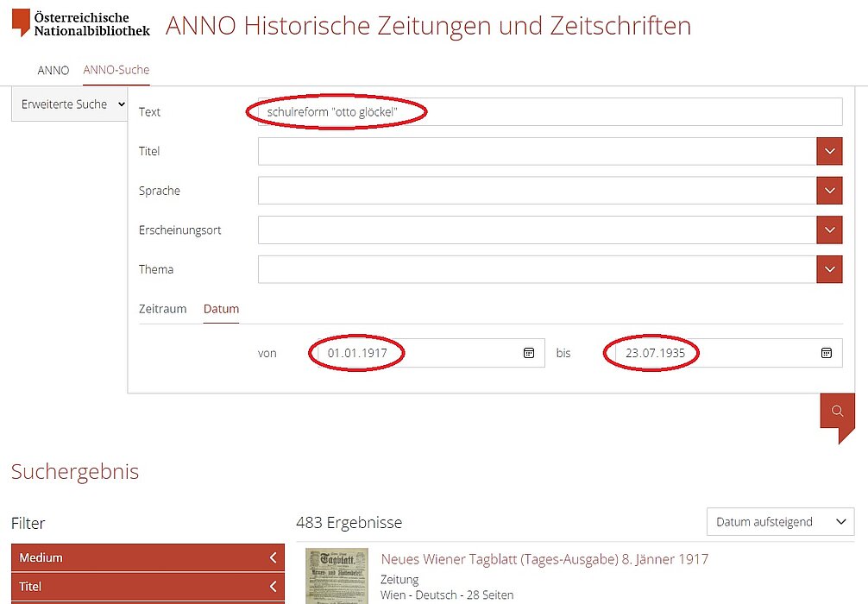Image resolution: width=868 pixels, height=604 pixels.
Task: Click the 'Zeitung' result type text
Action: 399,580
